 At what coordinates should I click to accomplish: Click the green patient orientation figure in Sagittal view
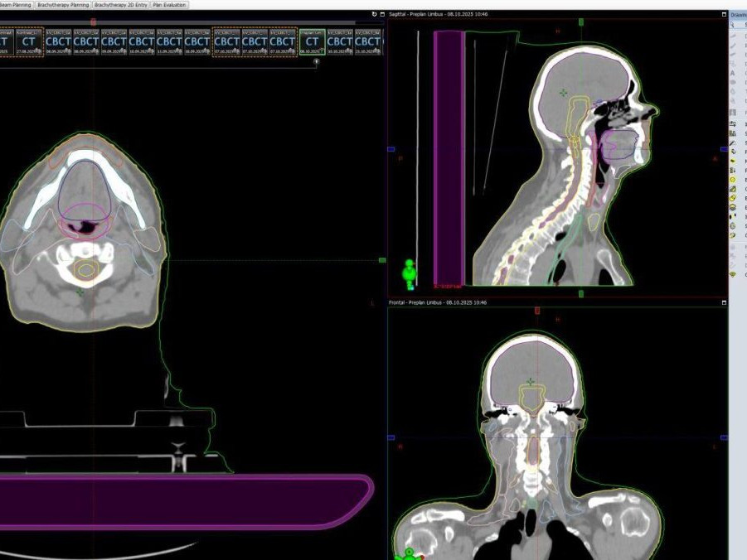tap(408, 272)
